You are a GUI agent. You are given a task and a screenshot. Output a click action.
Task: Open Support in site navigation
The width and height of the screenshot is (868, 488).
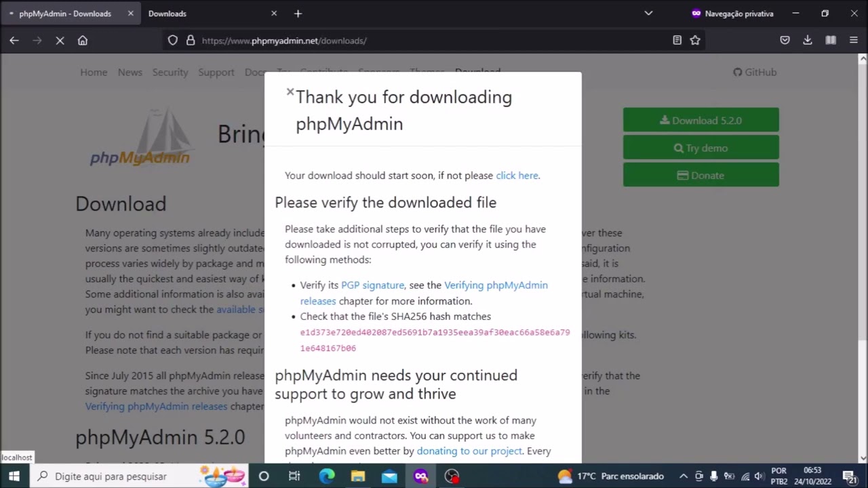tap(216, 72)
